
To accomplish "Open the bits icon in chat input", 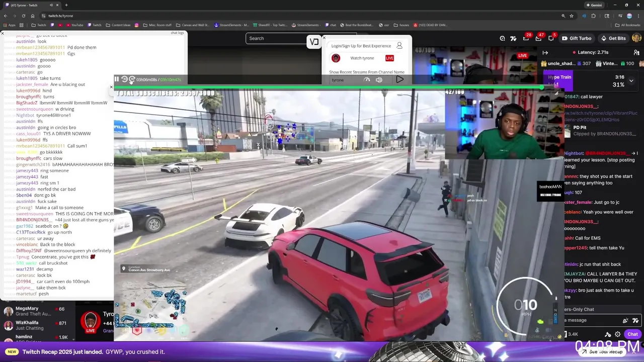I will pyautogui.click(x=625, y=320).
